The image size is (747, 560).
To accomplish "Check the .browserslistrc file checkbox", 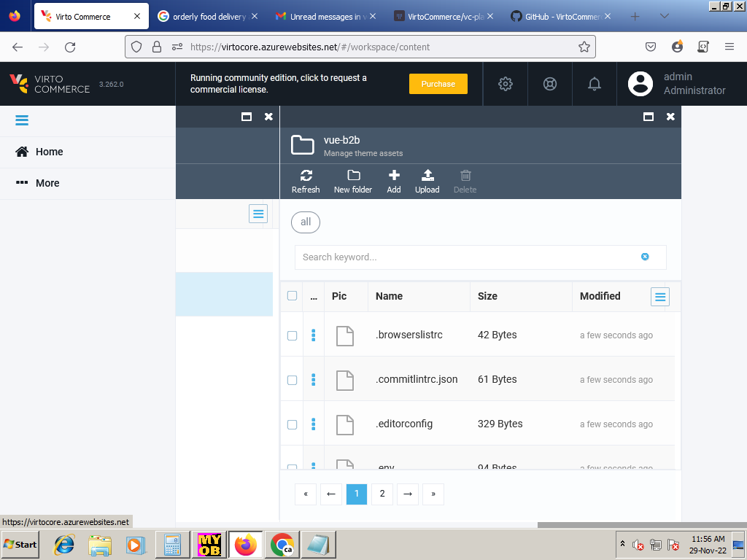I will coord(293,335).
